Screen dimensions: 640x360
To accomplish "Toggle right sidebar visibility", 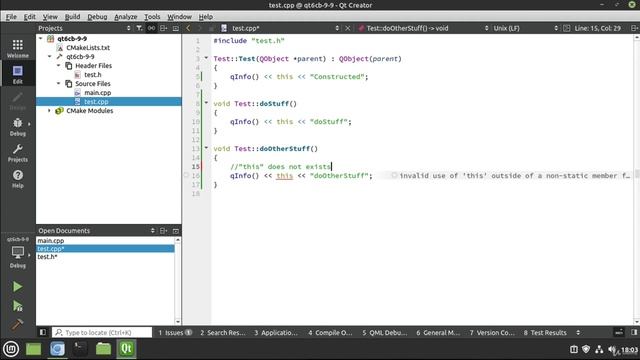I will (x=634, y=332).
